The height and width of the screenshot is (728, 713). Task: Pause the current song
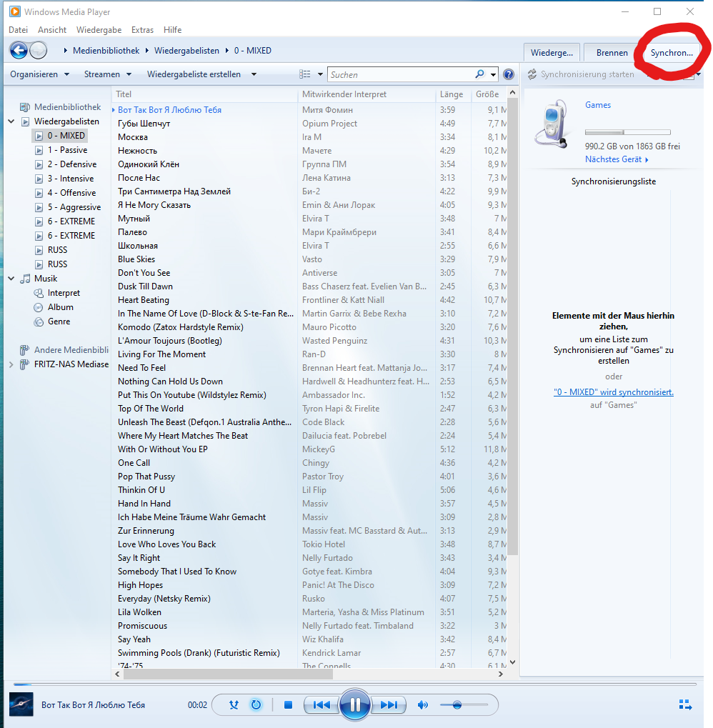pyautogui.click(x=355, y=705)
